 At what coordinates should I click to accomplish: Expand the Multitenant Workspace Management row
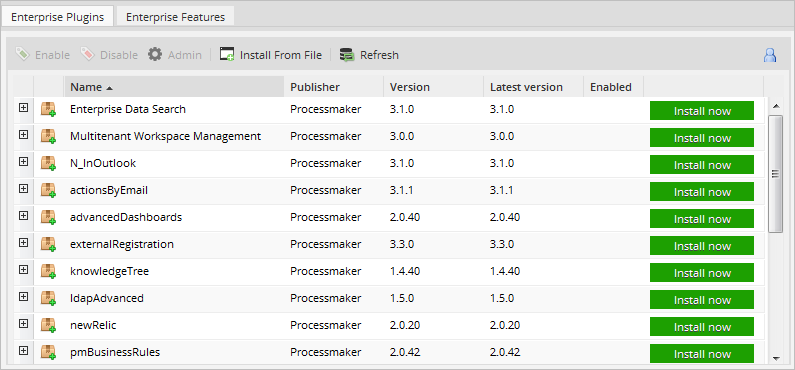(23, 134)
